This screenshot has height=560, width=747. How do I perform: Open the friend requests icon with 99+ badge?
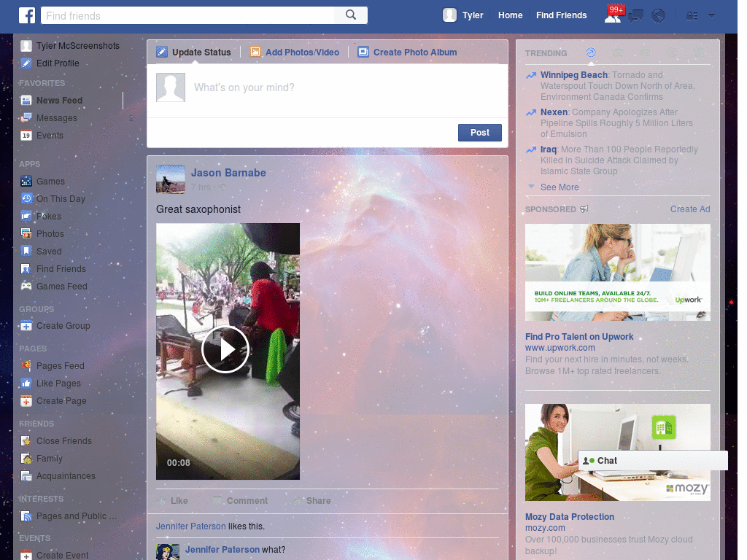pyautogui.click(x=613, y=15)
